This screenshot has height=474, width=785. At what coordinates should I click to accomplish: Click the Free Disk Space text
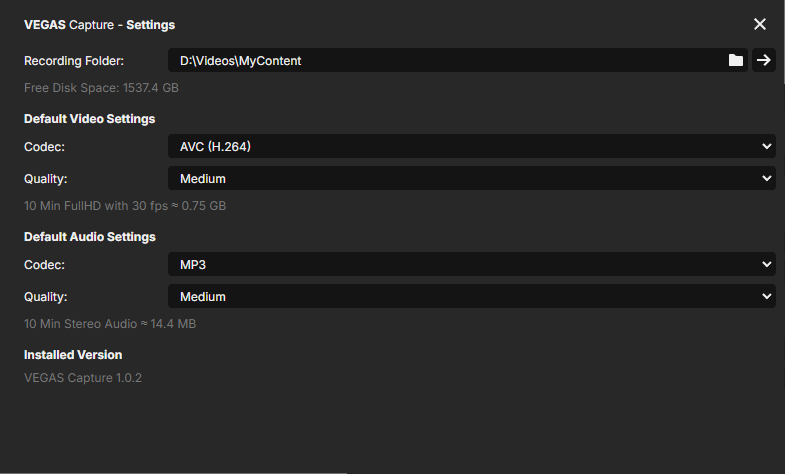tap(101, 88)
